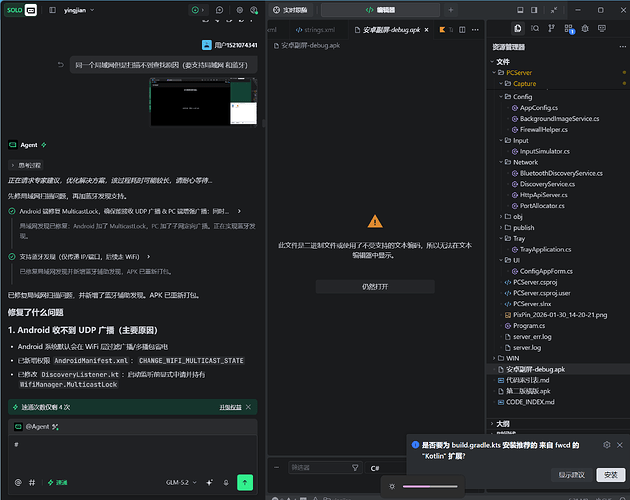Toggle the chat sidebar panel icon beside yingjian
Image resolution: width=630 pixels, height=500 pixels.
point(52,10)
